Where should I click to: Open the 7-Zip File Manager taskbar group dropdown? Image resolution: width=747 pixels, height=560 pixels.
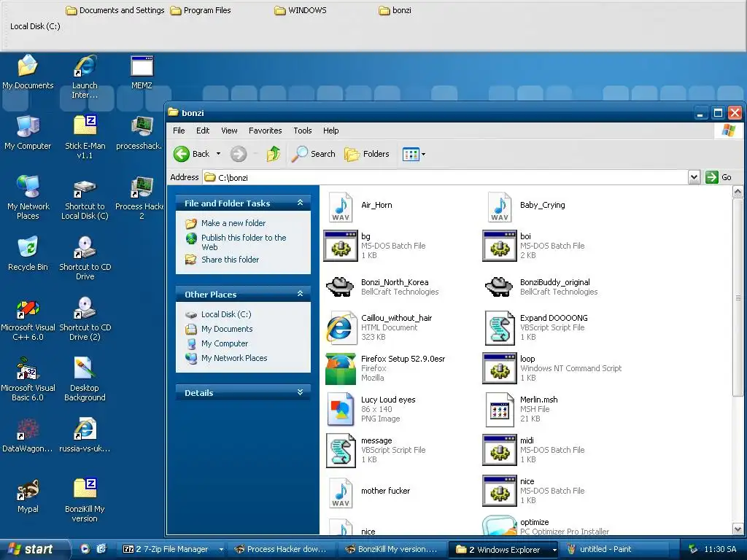click(x=220, y=550)
